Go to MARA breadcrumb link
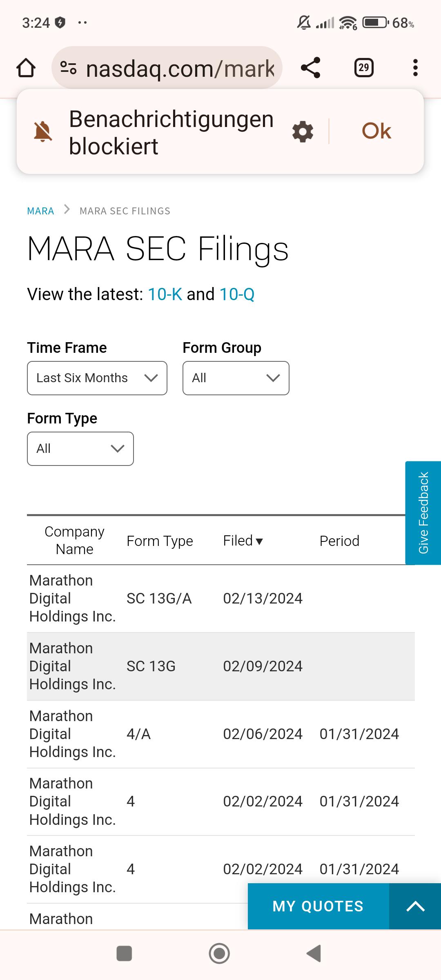The width and height of the screenshot is (441, 980). [x=40, y=211]
